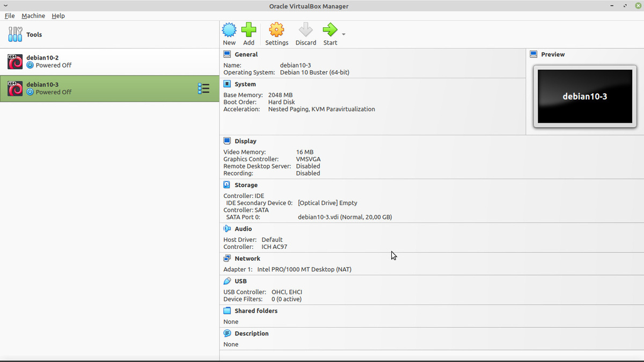Open the Network settings heading link

click(x=247, y=258)
